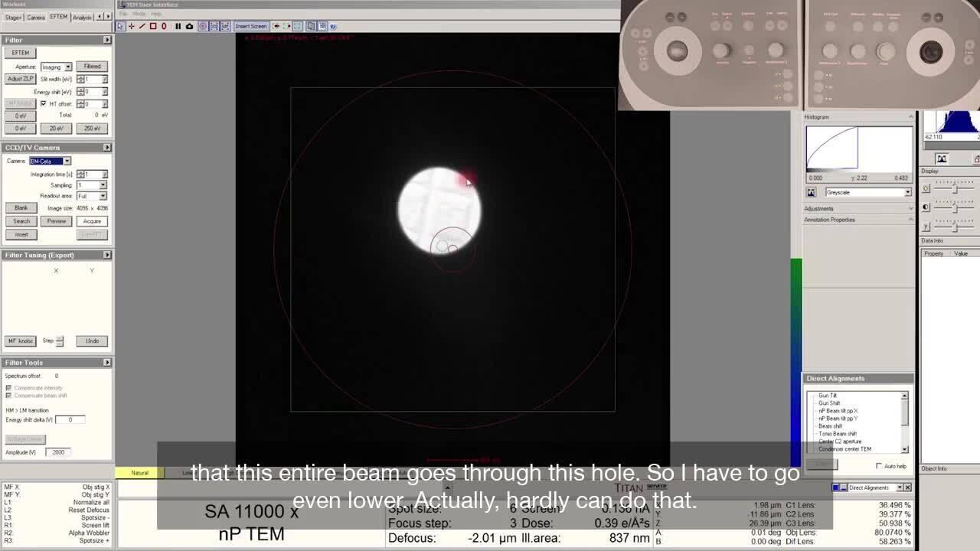Pause the live camera view
Screen dimensions: 980x551
[178, 26]
